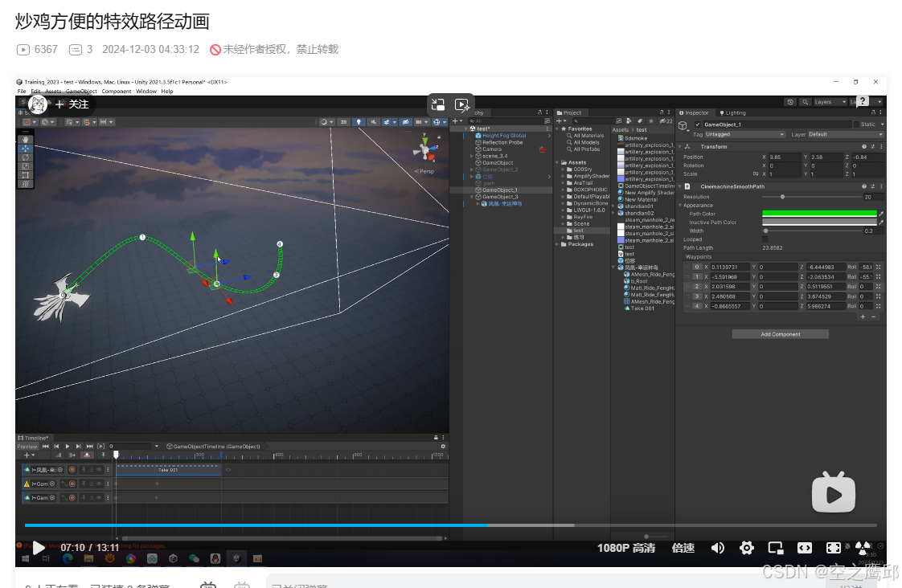
Task: Open the 倍速 playback speed menu
Action: pyautogui.click(x=683, y=548)
